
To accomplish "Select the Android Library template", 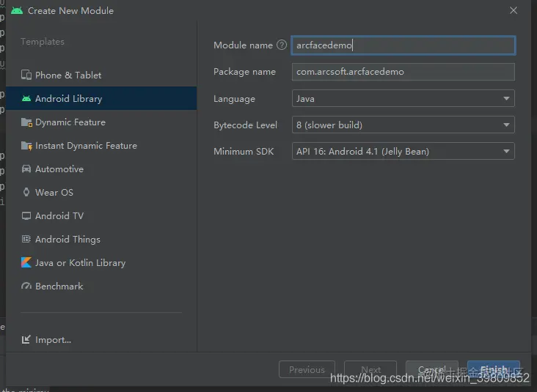I will [x=101, y=98].
